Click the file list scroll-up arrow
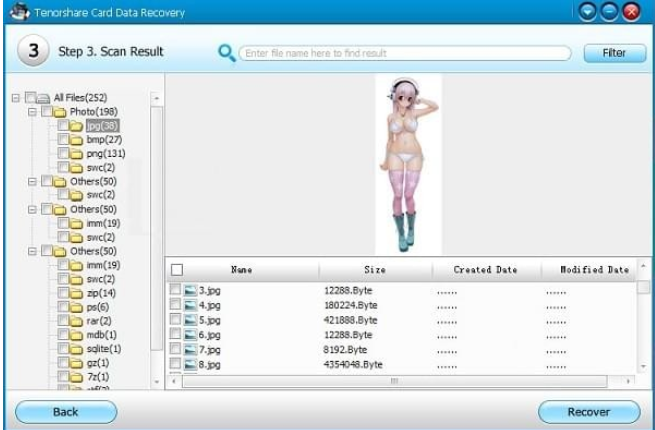 tap(643, 266)
